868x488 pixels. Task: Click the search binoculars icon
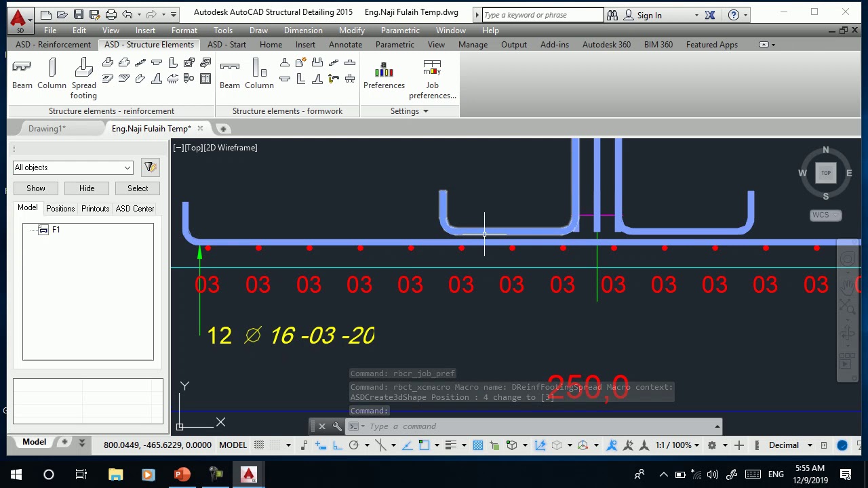612,15
